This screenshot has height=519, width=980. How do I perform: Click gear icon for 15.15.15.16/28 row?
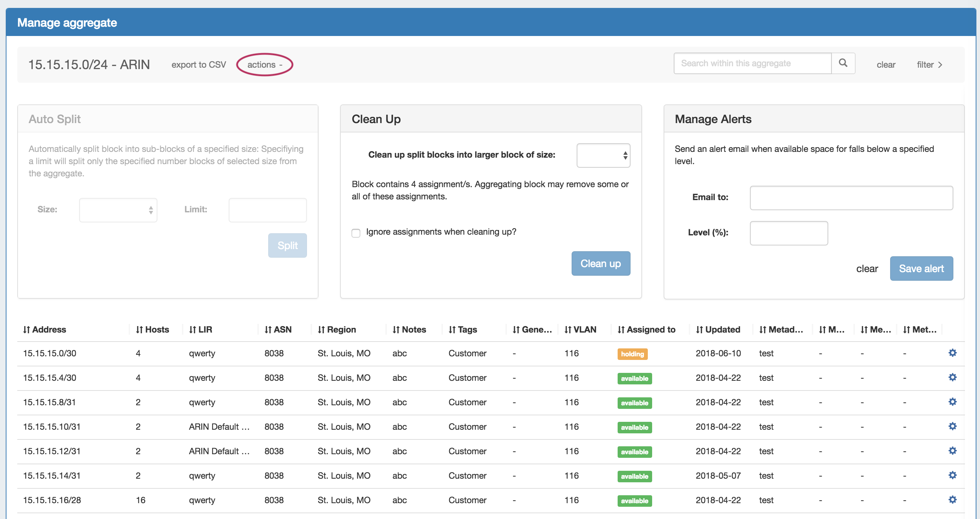point(952,500)
